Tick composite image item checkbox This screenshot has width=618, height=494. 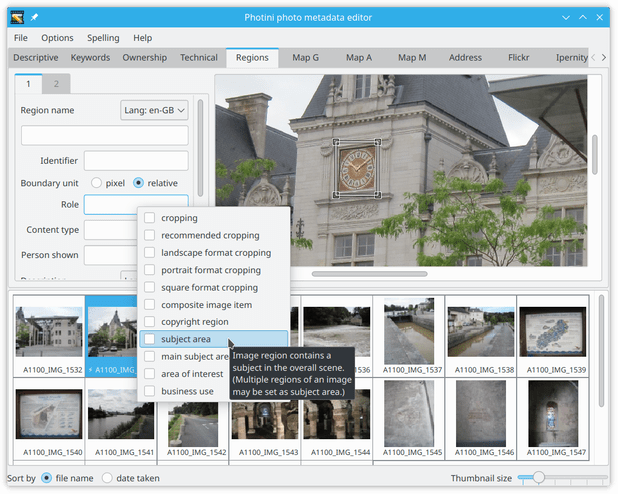[149, 304]
